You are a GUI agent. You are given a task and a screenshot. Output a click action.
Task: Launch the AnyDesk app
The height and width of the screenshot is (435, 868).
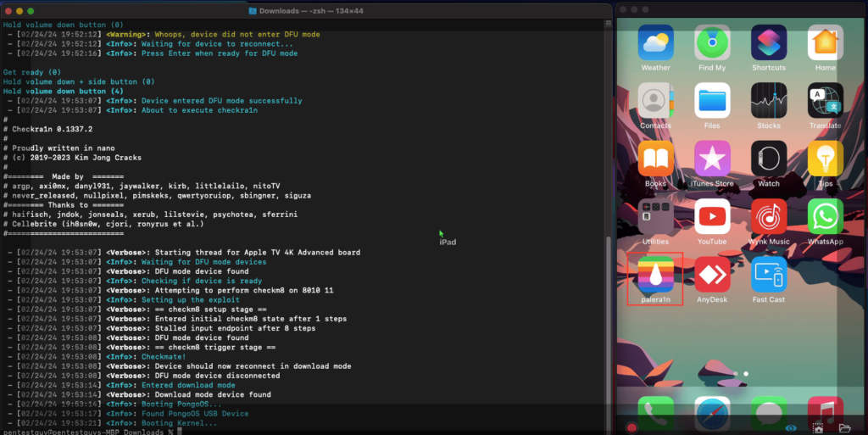(x=712, y=275)
